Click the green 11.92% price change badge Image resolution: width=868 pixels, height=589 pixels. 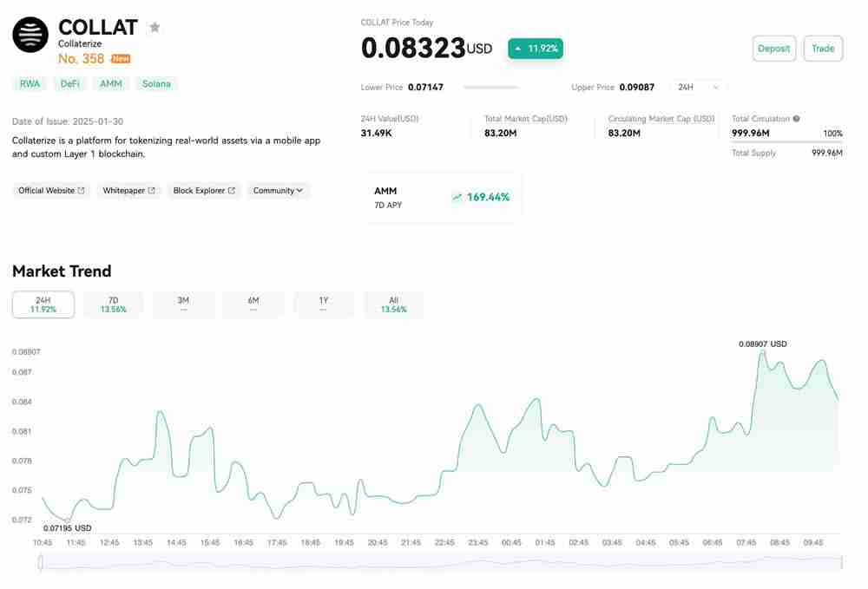tap(536, 49)
